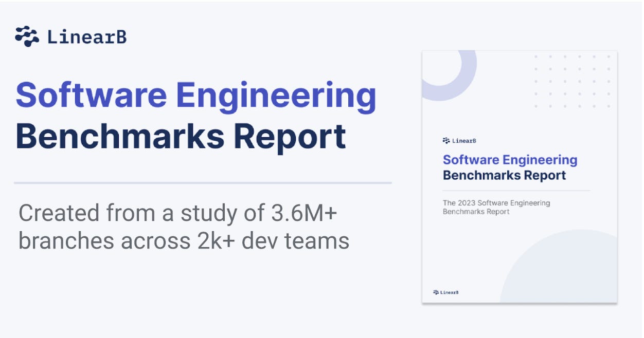Image resolution: width=644 pixels, height=338 pixels.
Task: Click the large dark 'Benchmarks Report' heading
Action: click(x=181, y=136)
